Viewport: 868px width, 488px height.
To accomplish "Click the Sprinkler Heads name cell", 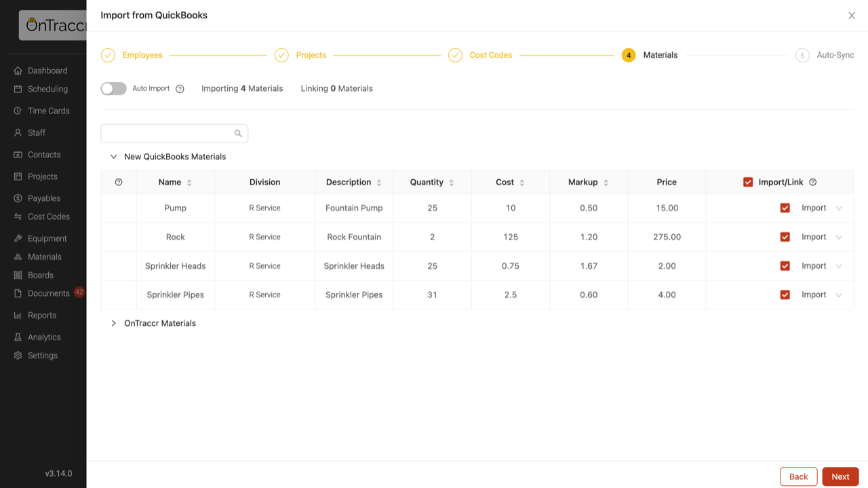I will click(x=175, y=266).
